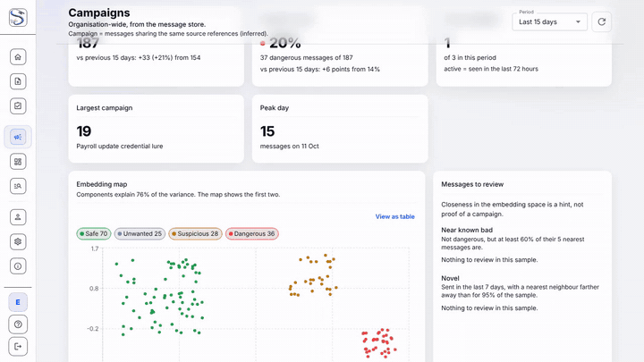The image size is (644, 362).
Task: Click the 'Near known bad' heading
Action: (x=467, y=230)
